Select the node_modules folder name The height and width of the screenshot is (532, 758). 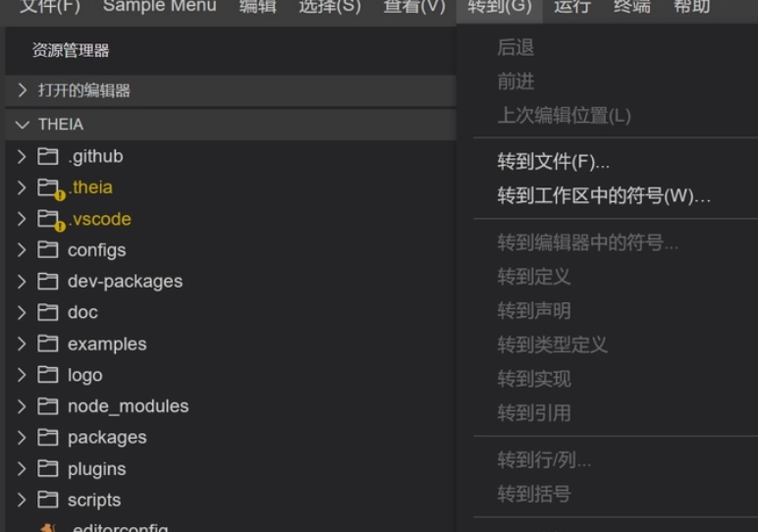click(x=128, y=406)
